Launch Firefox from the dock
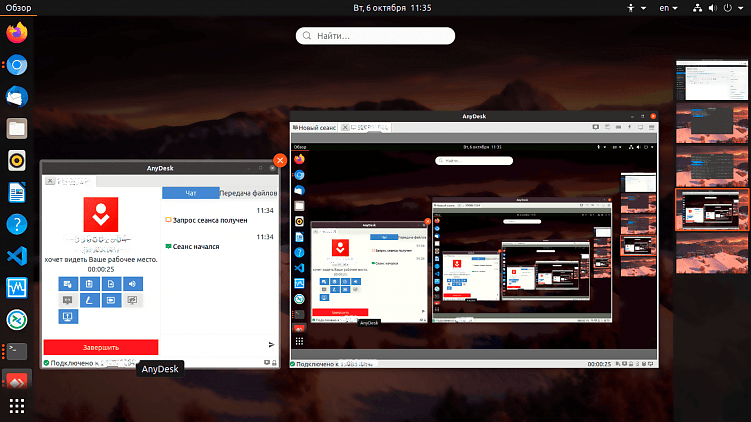Viewport: 751px width, 422px height. coord(17,33)
